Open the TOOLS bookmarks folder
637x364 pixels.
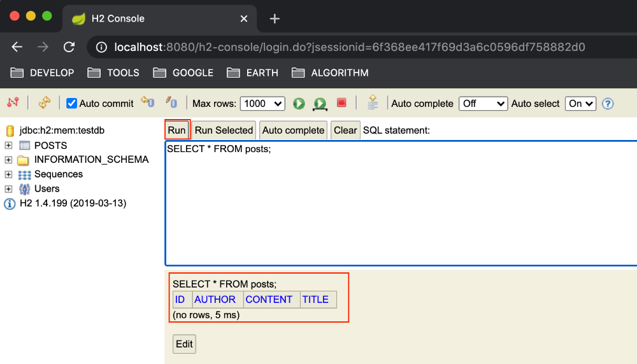[113, 73]
